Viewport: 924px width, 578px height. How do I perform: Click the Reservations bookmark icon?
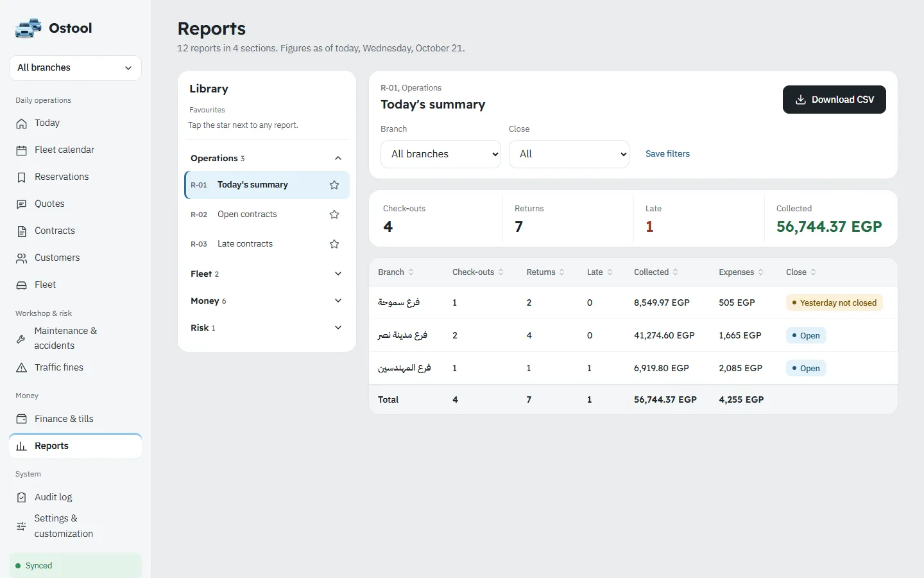pyautogui.click(x=22, y=177)
